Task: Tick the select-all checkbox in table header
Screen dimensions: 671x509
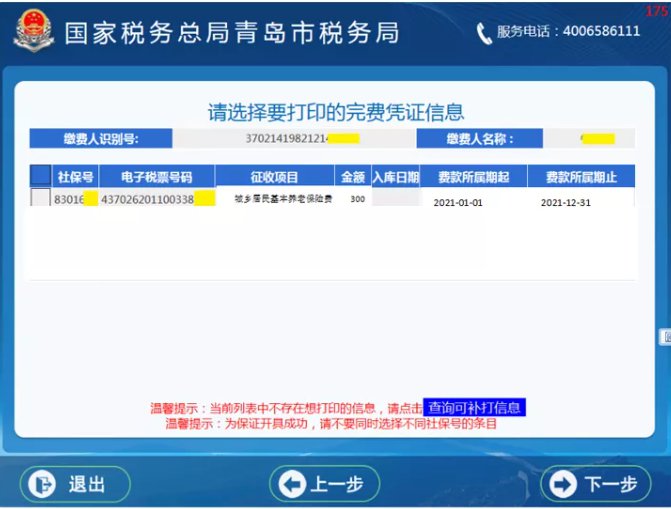Action: pyautogui.click(x=41, y=176)
